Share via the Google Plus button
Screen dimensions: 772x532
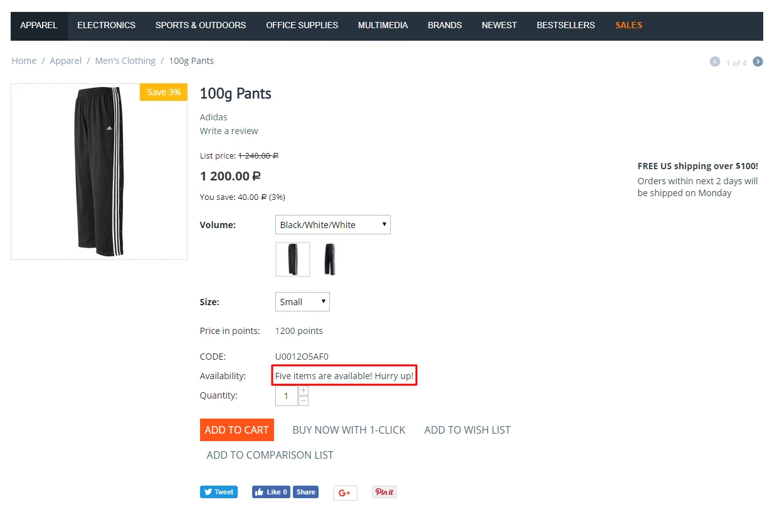point(345,493)
